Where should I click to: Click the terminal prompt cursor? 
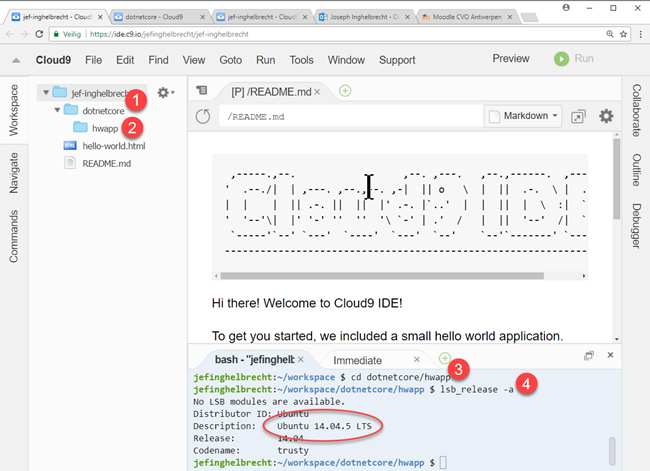443,462
